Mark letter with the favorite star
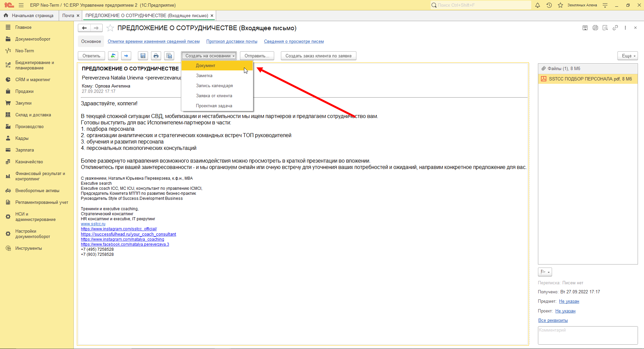This screenshot has height=349, width=644. click(110, 28)
